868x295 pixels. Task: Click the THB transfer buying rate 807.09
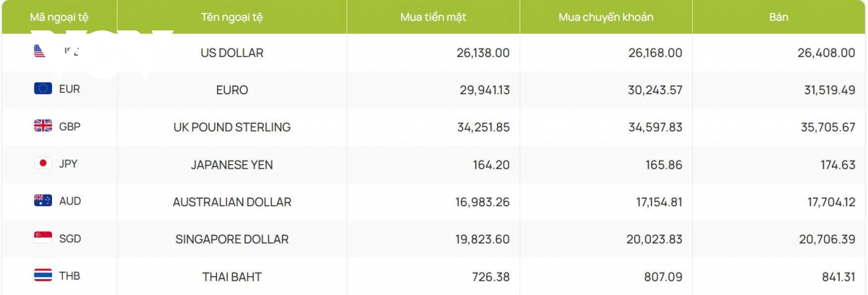pyautogui.click(x=661, y=277)
